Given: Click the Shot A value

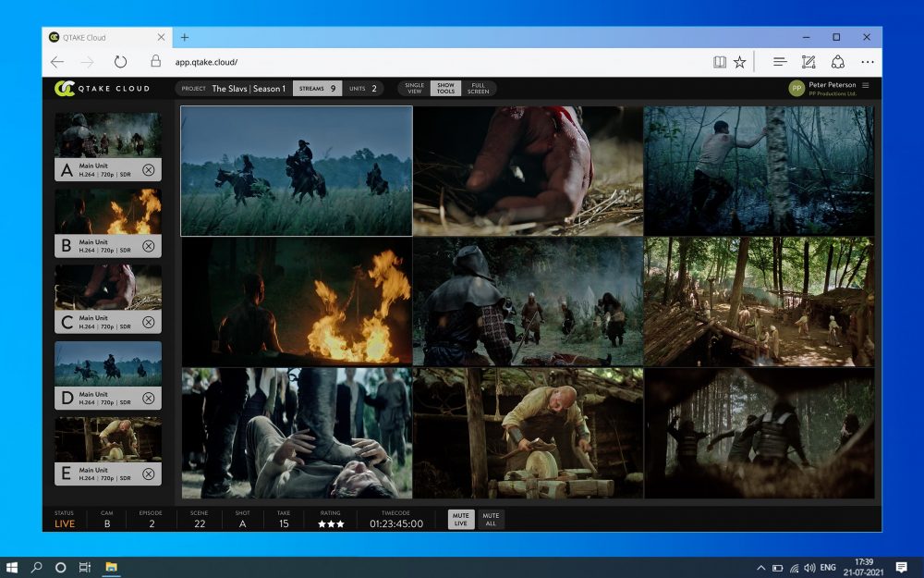Looking at the screenshot, I should [242, 523].
